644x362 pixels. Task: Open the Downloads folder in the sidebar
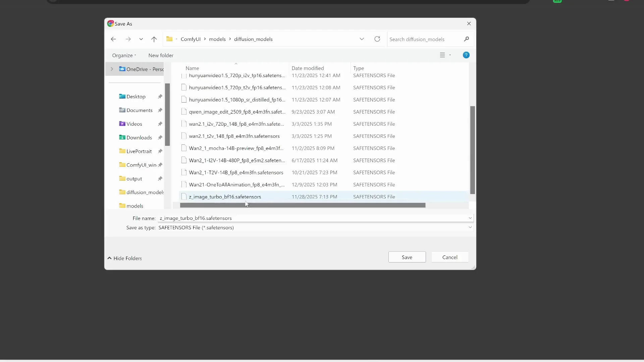(x=138, y=137)
